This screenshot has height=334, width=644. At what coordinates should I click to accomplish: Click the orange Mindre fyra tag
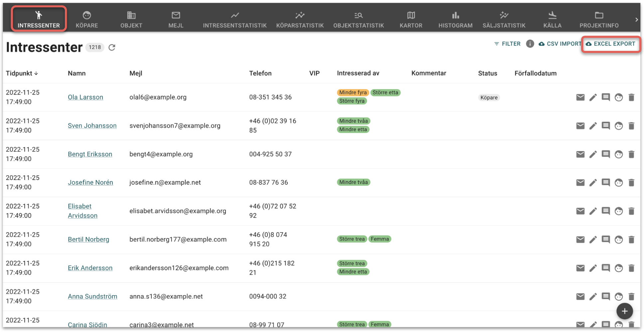pyautogui.click(x=353, y=92)
